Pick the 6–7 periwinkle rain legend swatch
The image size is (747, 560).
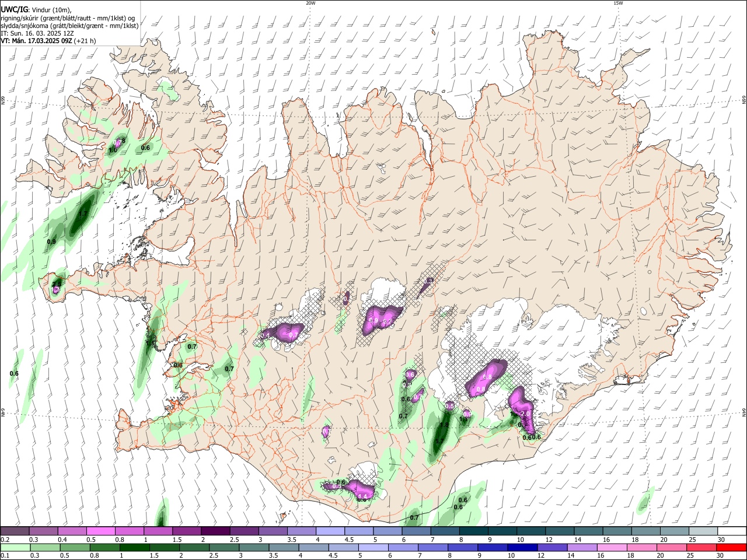(x=402, y=548)
